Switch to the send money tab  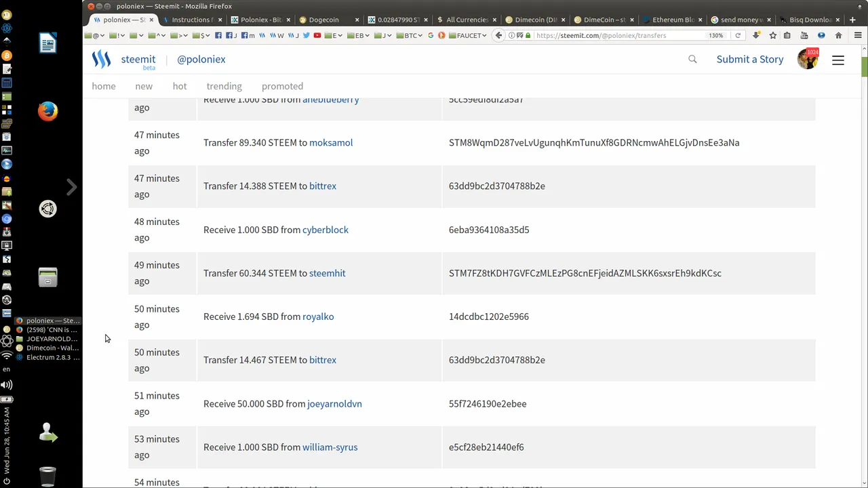[x=739, y=20]
